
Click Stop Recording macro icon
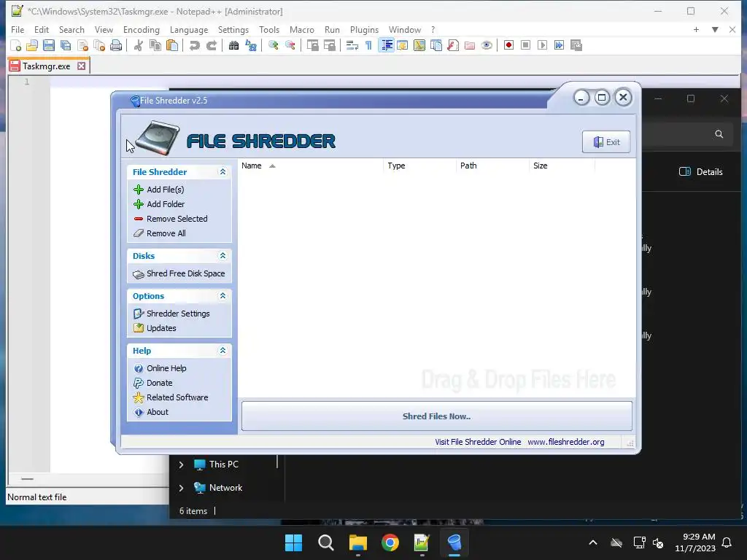[525, 45]
